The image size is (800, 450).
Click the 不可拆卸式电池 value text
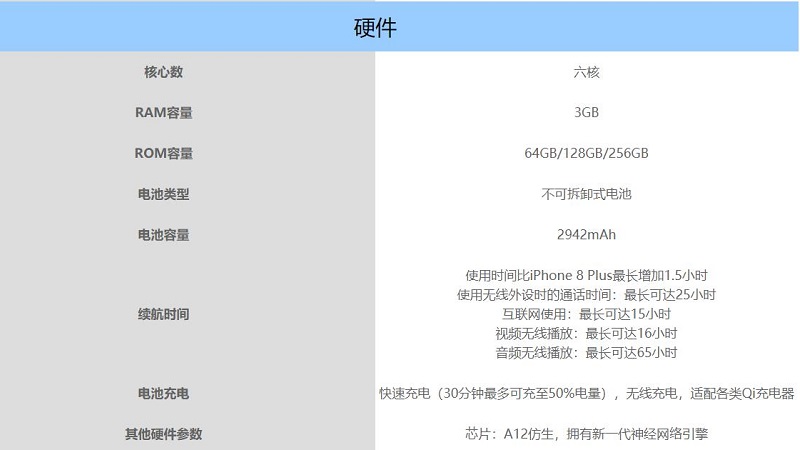(586, 195)
